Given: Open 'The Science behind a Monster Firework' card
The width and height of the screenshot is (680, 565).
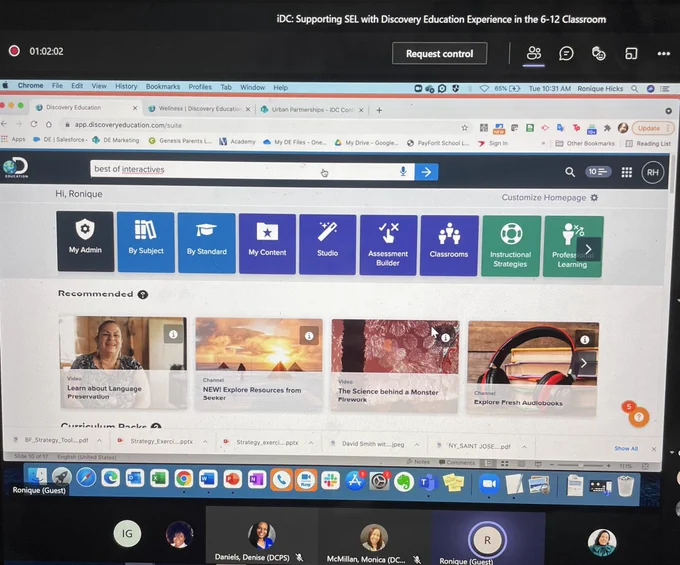Looking at the screenshot, I should coord(395,365).
